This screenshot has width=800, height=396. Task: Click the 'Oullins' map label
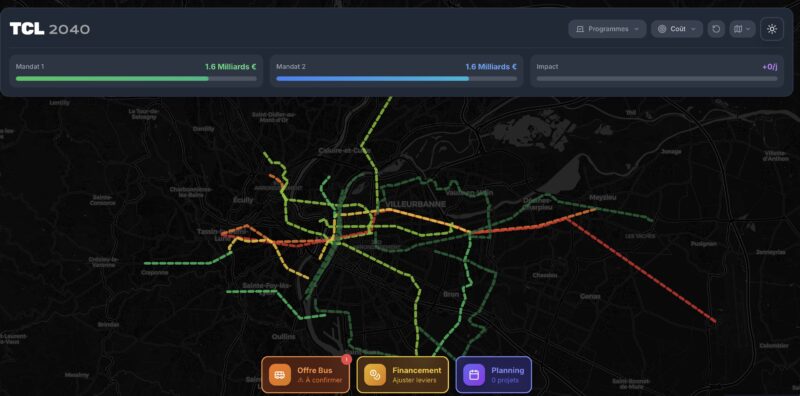tap(283, 337)
